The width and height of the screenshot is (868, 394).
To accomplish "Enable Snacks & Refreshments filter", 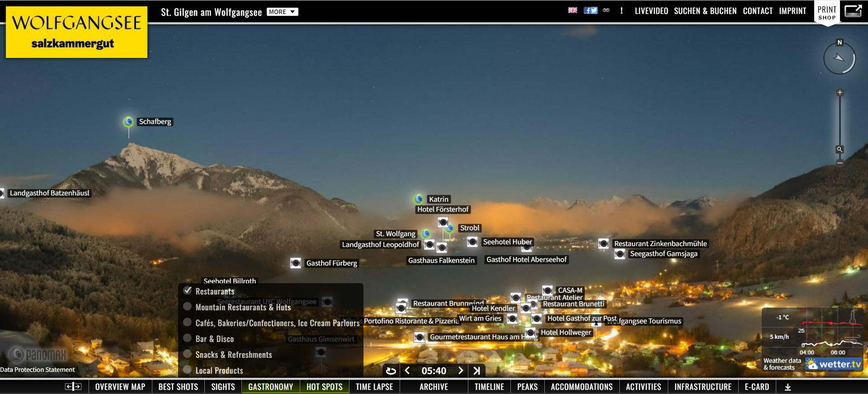I will point(187,354).
